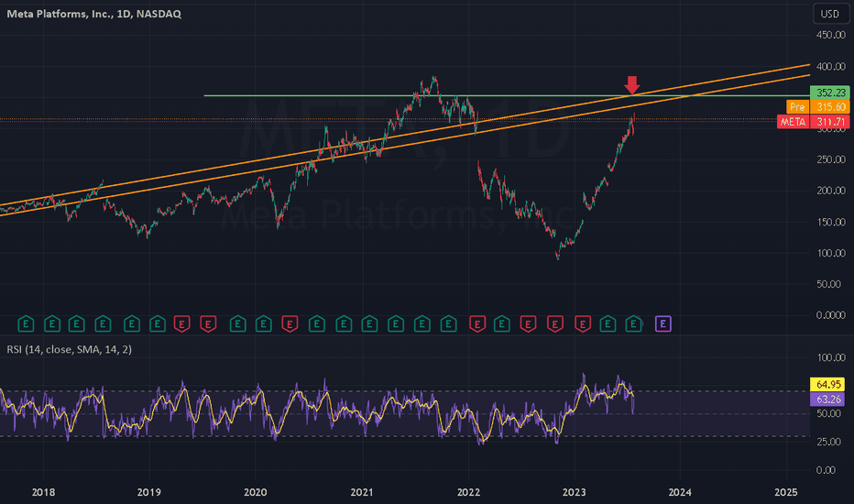
Task: Click the upcoming purple earnings marker
Action: click(x=662, y=324)
